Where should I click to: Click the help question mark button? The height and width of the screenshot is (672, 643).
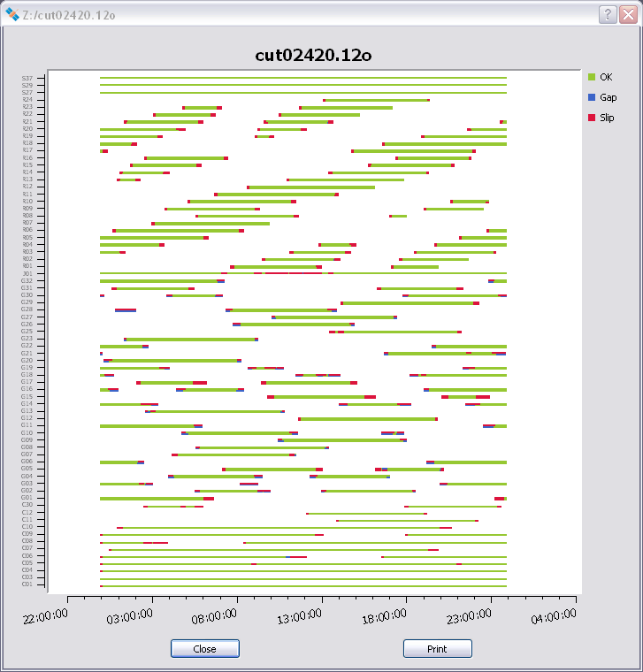(608, 14)
